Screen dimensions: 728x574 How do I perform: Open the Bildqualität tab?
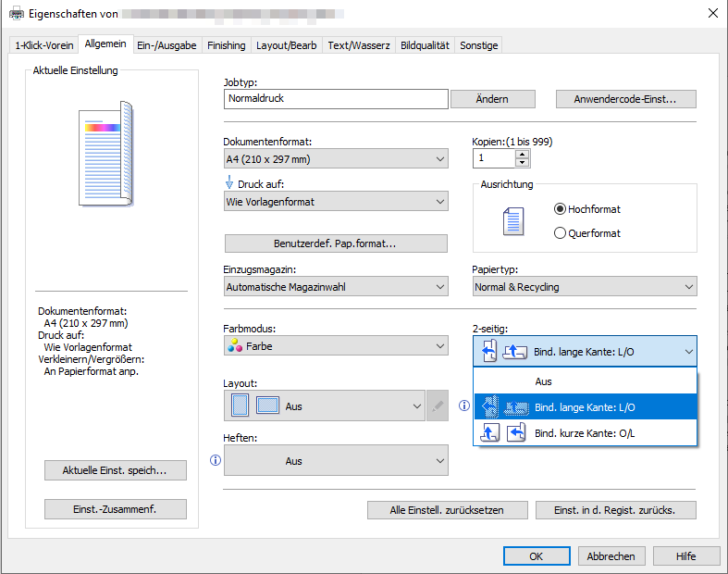click(x=425, y=45)
